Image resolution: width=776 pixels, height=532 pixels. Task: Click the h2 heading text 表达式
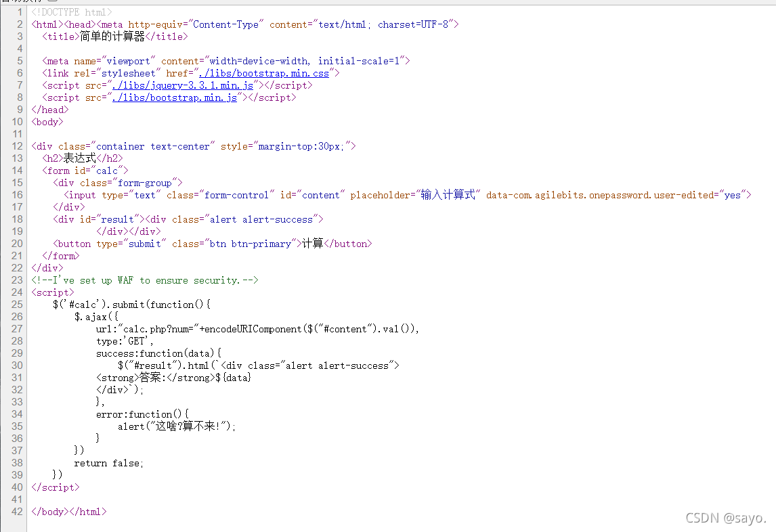click(79, 158)
